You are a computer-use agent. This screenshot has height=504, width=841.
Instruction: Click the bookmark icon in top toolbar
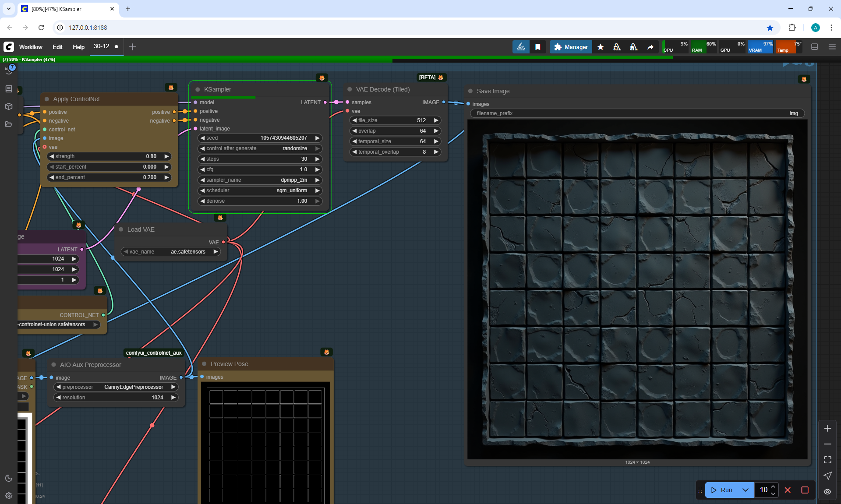pyautogui.click(x=538, y=47)
